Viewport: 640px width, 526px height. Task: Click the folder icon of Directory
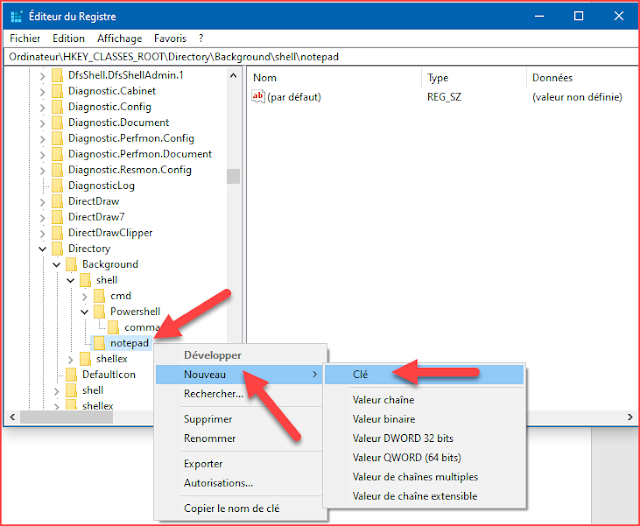pyautogui.click(x=58, y=249)
